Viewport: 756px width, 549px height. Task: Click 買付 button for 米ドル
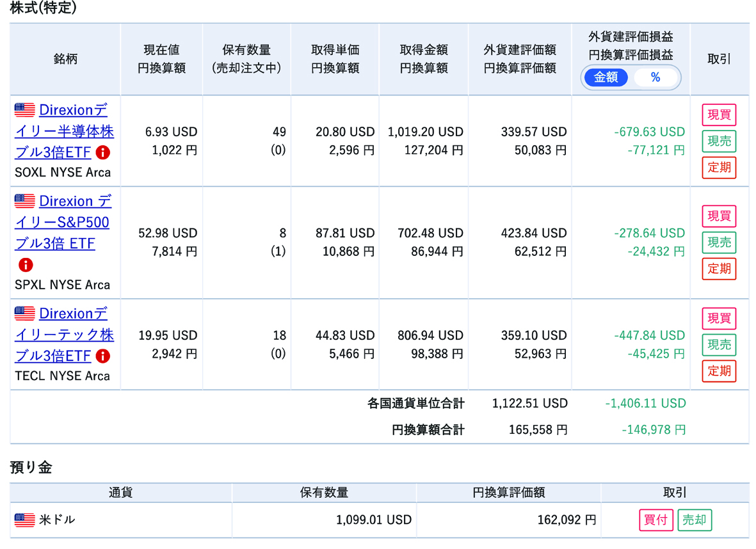pyautogui.click(x=655, y=520)
